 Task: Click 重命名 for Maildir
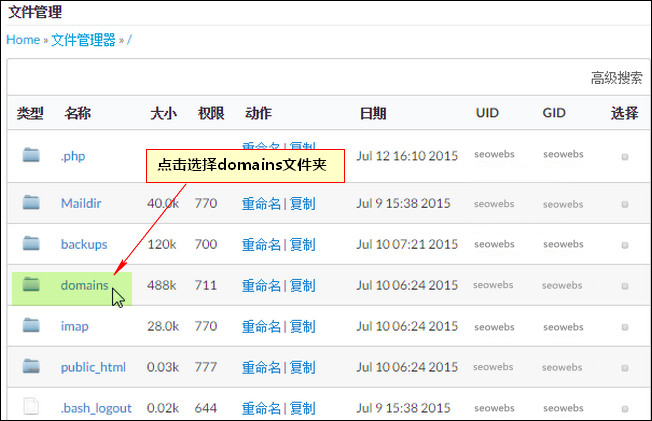(262, 203)
